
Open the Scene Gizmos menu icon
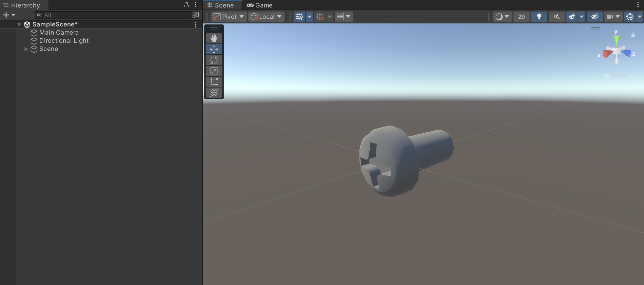(630, 17)
